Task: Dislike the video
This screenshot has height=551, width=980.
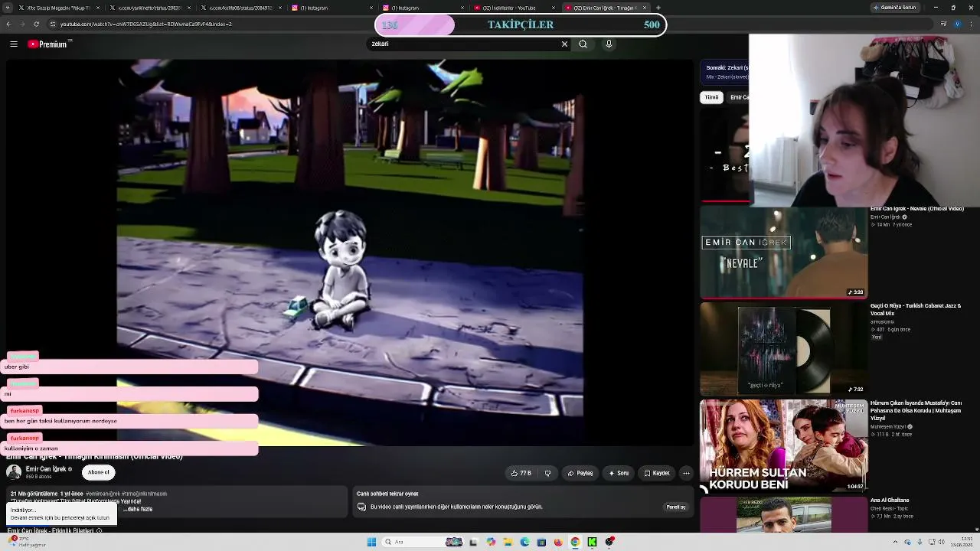Action: 547,473
